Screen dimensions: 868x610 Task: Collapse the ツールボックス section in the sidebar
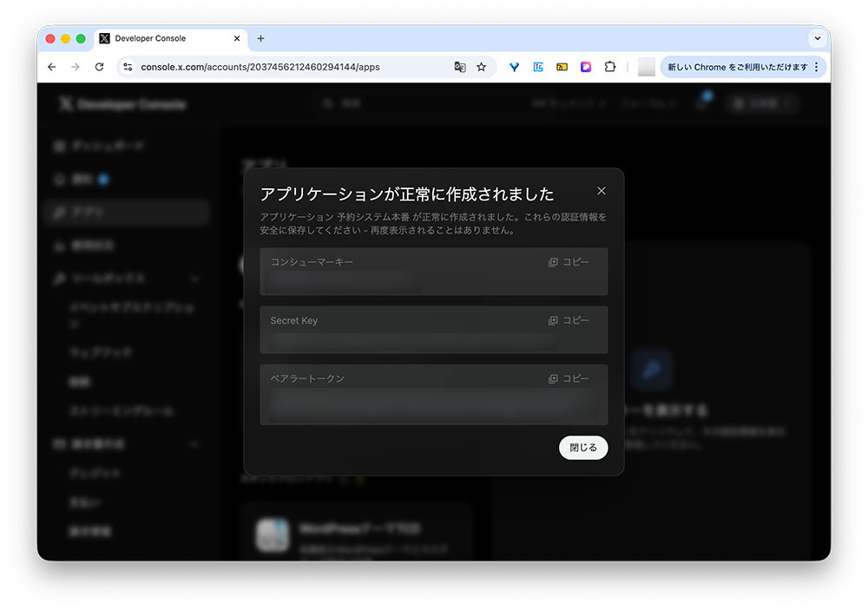[195, 278]
